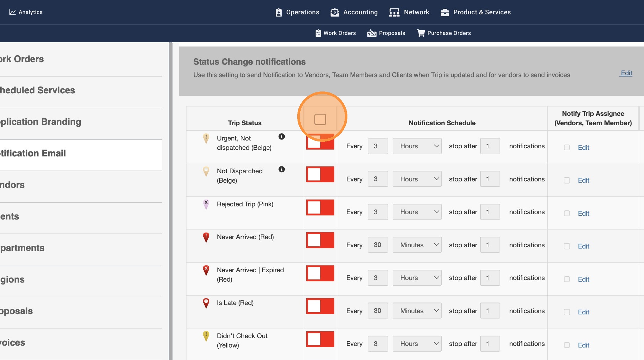Click the Accounting dollar icon

point(335,12)
